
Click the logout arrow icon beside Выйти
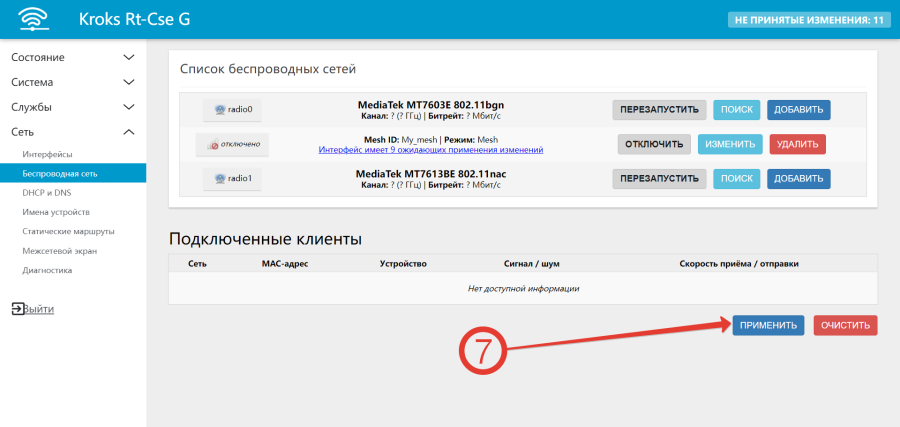[17, 309]
